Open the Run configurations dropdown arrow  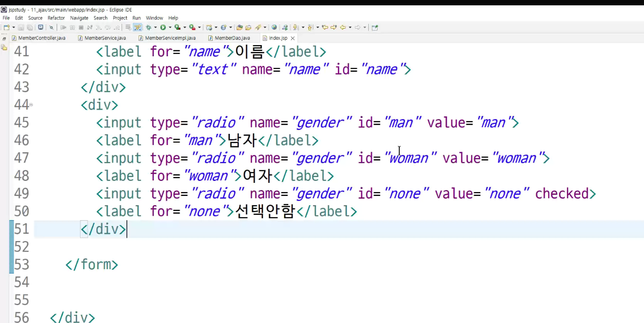coord(170,28)
